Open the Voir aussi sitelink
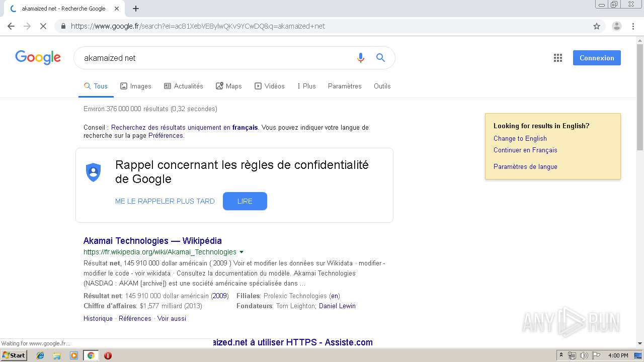The height and width of the screenshot is (362, 644). 172,318
